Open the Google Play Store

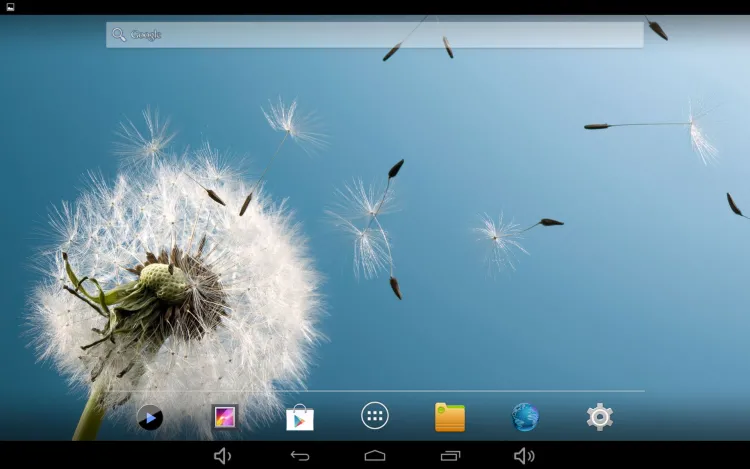300,418
